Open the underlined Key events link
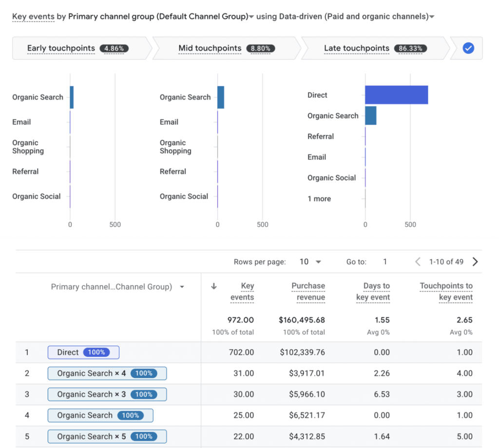Screen dimensions: 499x448 [x=33, y=17]
